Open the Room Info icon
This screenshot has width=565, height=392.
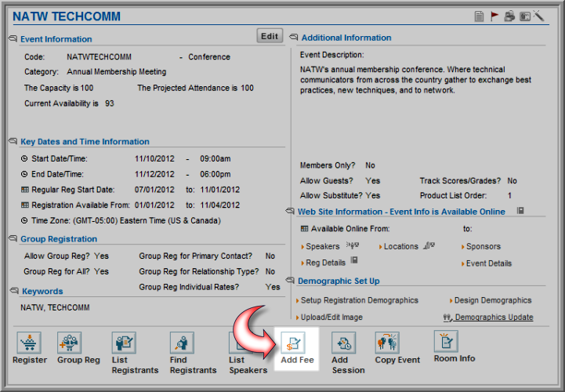click(x=446, y=341)
